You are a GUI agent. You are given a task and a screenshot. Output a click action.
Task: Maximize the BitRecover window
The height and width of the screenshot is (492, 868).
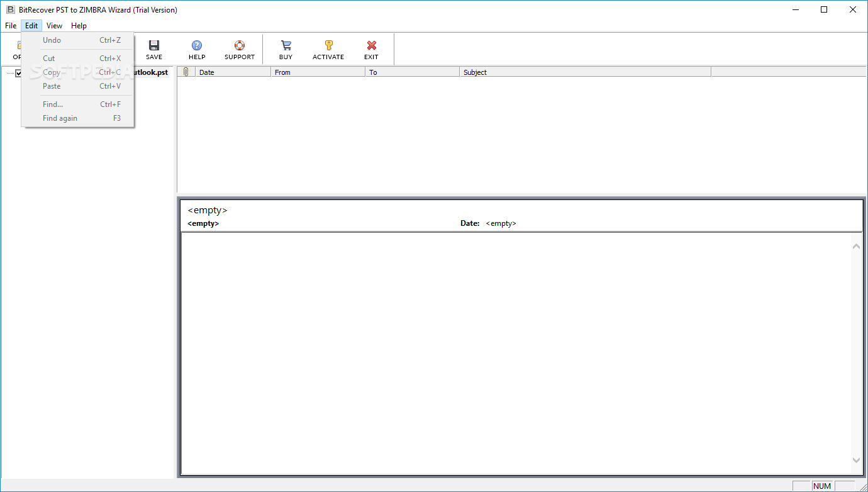tap(824, 9)
